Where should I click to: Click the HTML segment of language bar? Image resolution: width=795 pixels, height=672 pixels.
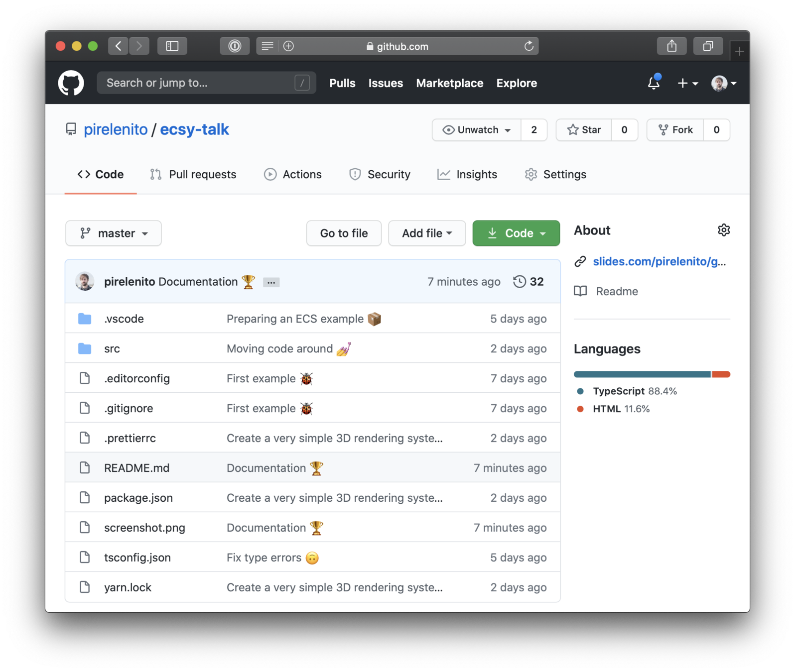(x=721, y=374)
